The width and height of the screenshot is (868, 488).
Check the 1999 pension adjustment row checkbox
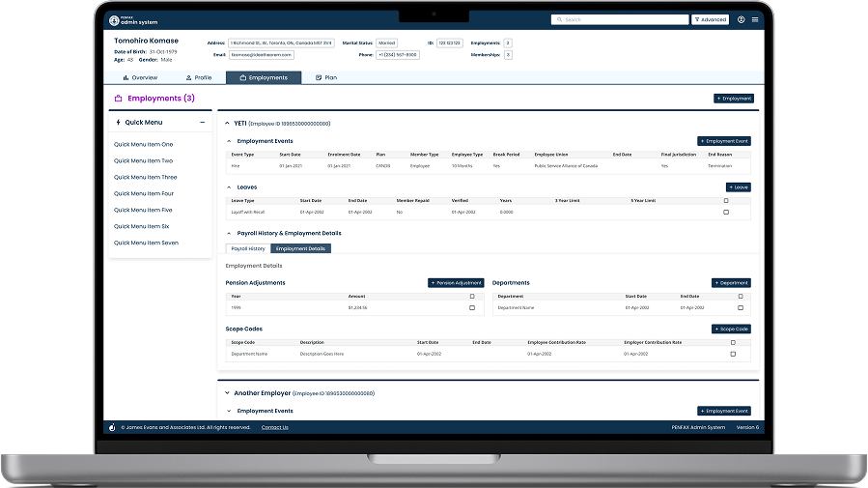[x=472, y=307]
